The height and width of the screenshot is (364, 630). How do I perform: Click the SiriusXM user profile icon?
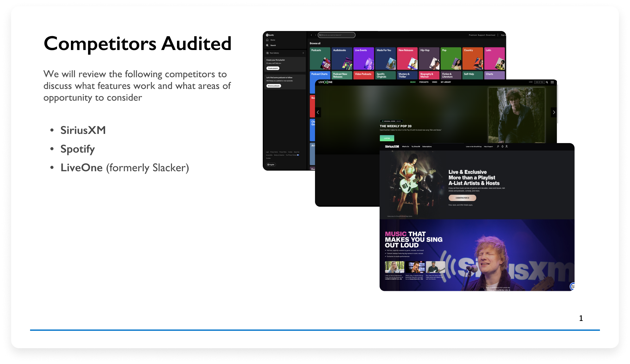click(x=507, y=147)
